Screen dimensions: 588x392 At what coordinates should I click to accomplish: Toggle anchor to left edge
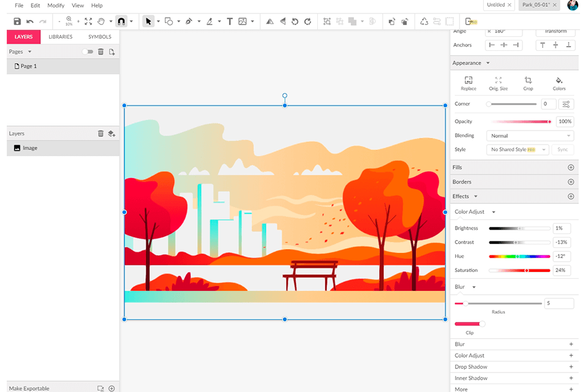tap(492, 45)
